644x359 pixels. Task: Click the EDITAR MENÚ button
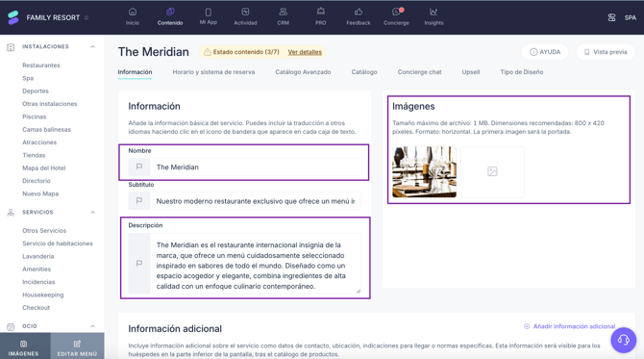pos(77,346)
